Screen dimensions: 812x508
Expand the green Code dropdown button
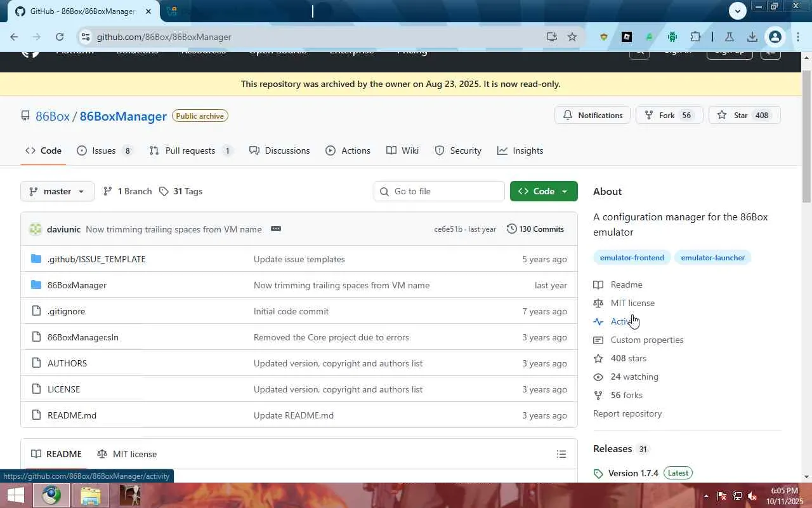pos(544,191)
